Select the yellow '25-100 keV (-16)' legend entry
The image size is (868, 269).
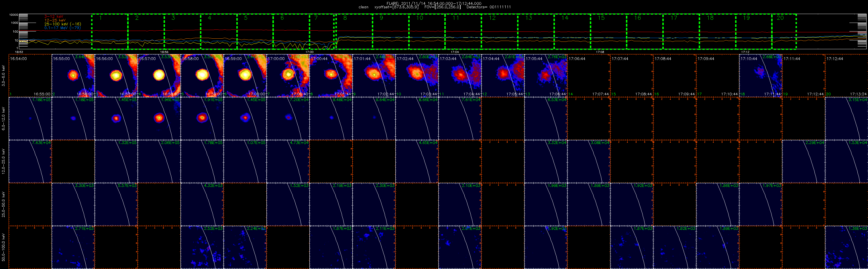pos(63,24)
